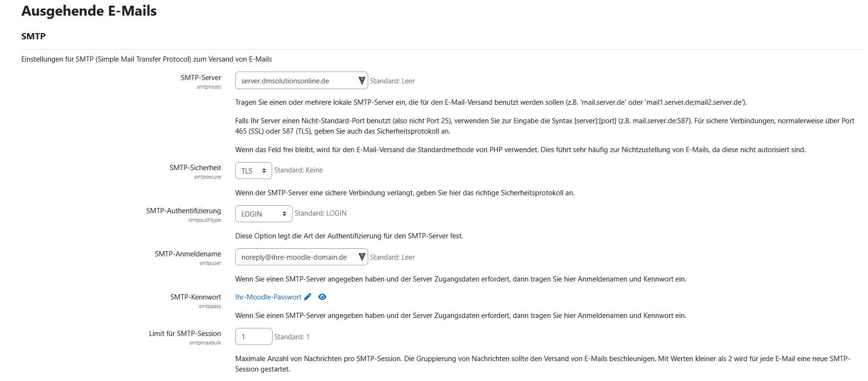This screenshot has width=868, height=381.
Task: Click the 'Maximale Anzahl von Nachrichten' help text
Action: point(543,364)
